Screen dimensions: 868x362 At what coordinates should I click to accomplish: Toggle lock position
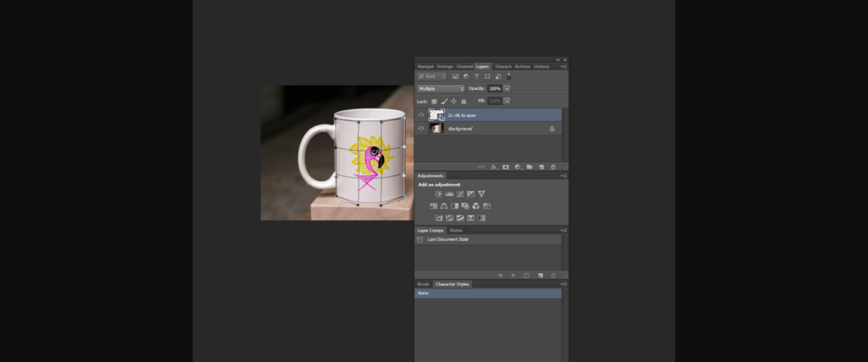pos(454,101)
